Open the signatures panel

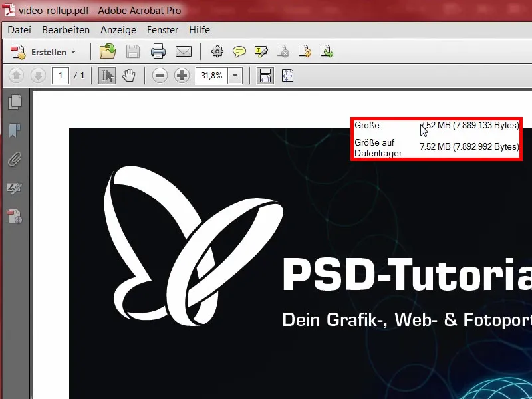[x=15, y=188]
